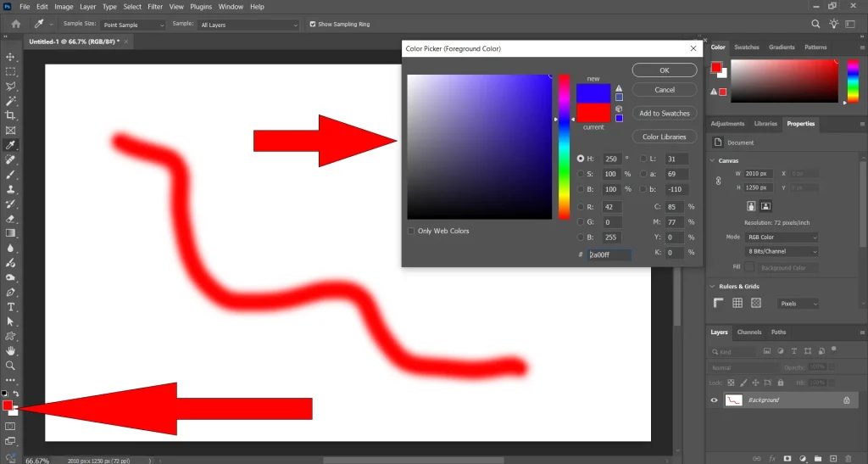This screenshot has height=464, width=868.
Task: Select the H hue radio button
Action: coord(581,159)
